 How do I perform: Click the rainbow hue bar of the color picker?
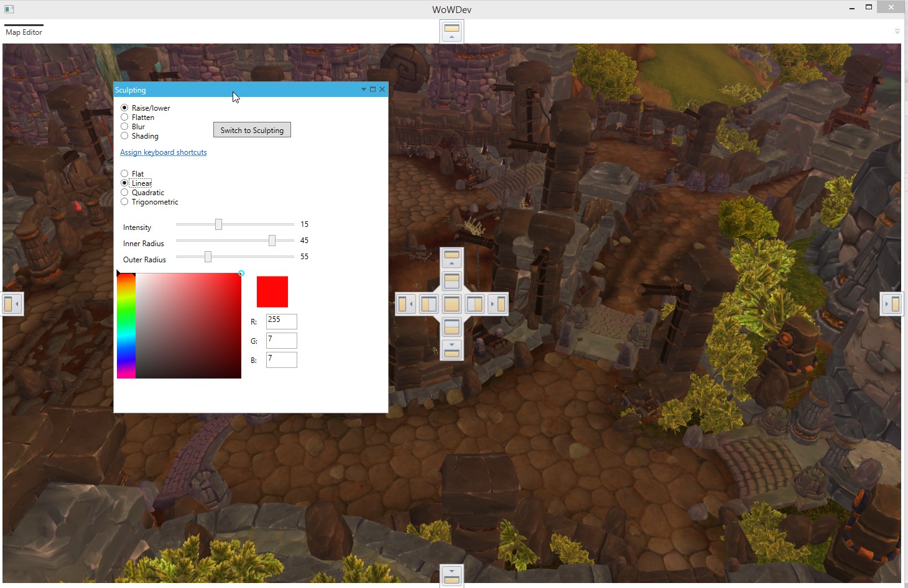pyautogui.click(x=126, y=326)
